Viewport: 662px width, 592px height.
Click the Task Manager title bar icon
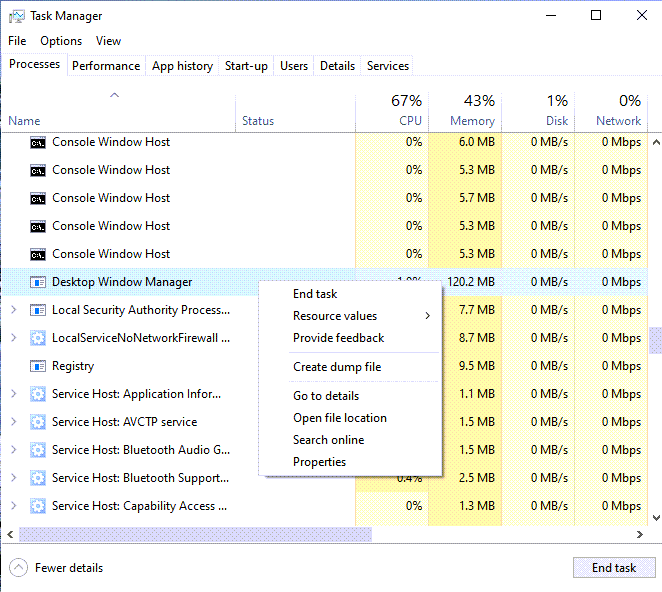[16, 16]
